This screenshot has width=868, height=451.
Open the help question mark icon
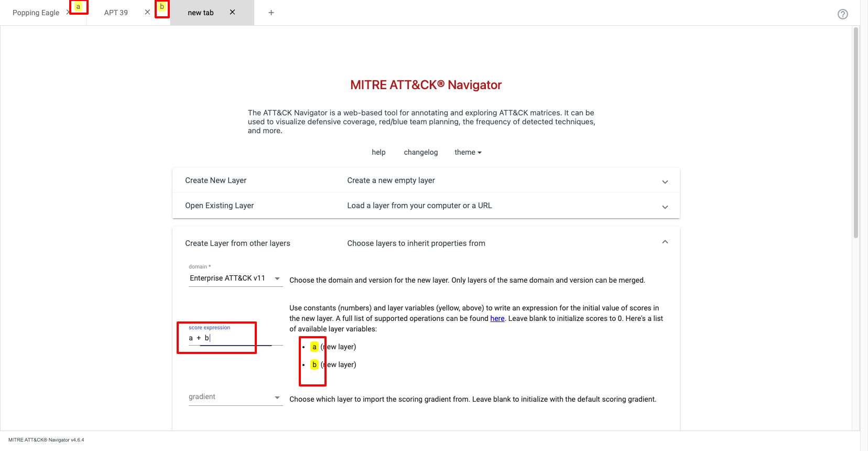click(842, 14)
